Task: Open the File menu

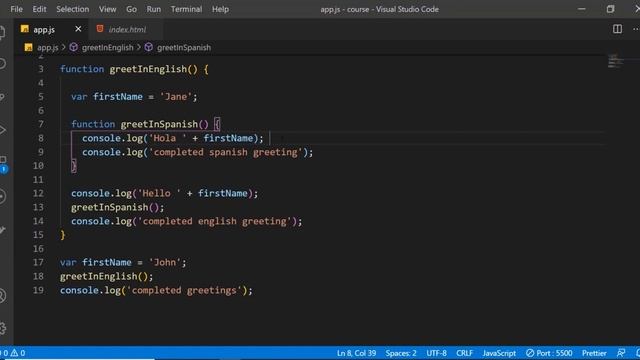Action: coord(16,9)
